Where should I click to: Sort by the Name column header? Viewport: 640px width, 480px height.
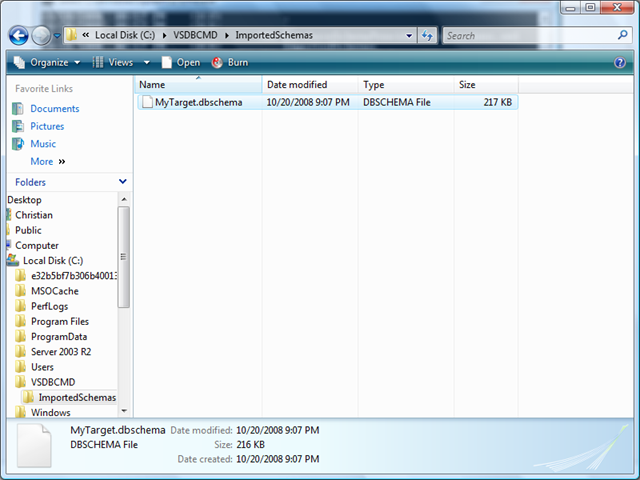tap(198, 84)
